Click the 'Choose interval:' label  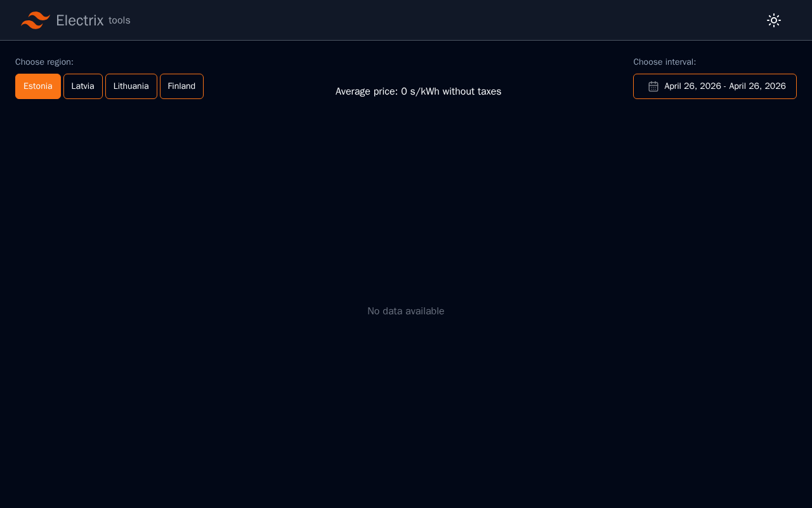tap(665, 62)
